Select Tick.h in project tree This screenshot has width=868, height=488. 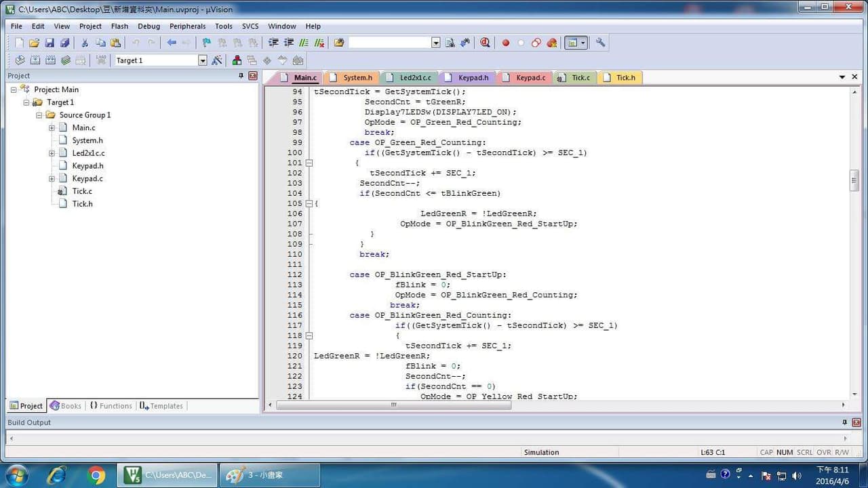tap(82, 203)
